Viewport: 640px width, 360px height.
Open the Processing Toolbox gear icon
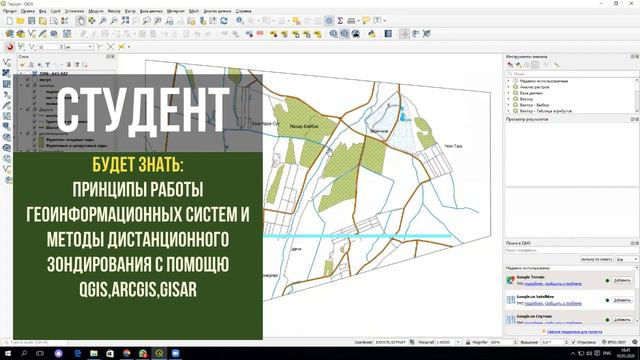pyautogui.click(x=329, y=21)
